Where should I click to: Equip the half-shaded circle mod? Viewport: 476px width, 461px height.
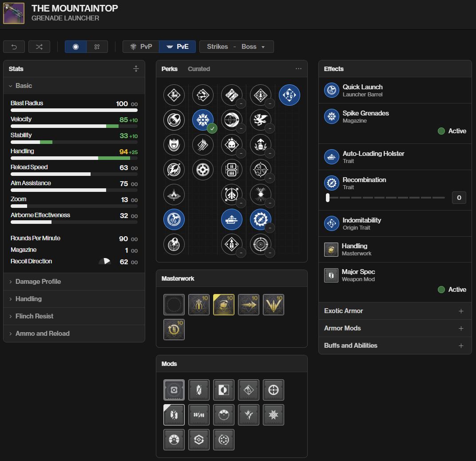[224, 390]
